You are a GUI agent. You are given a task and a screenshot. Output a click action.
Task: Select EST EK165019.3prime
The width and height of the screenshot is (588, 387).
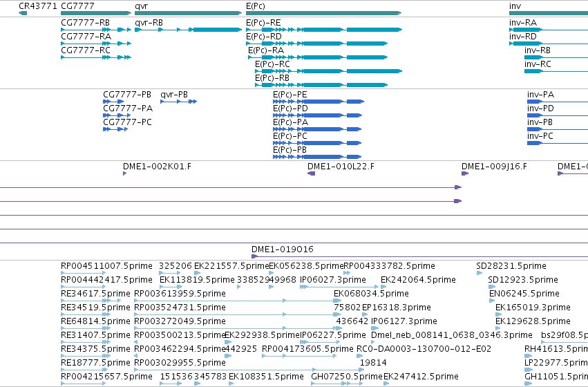click(x=498, y=314)
